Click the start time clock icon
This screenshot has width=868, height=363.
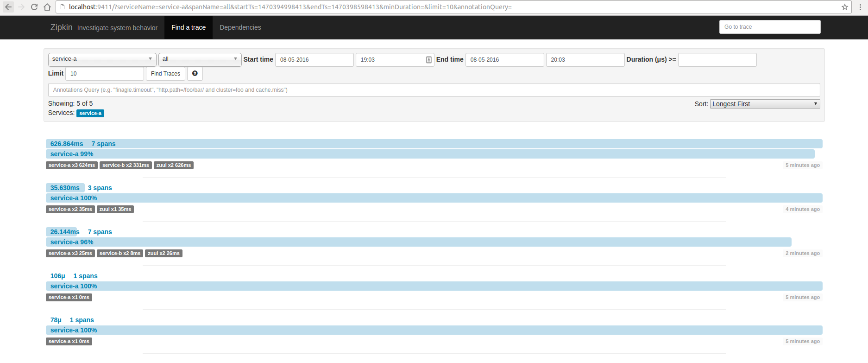pos(428,60)
